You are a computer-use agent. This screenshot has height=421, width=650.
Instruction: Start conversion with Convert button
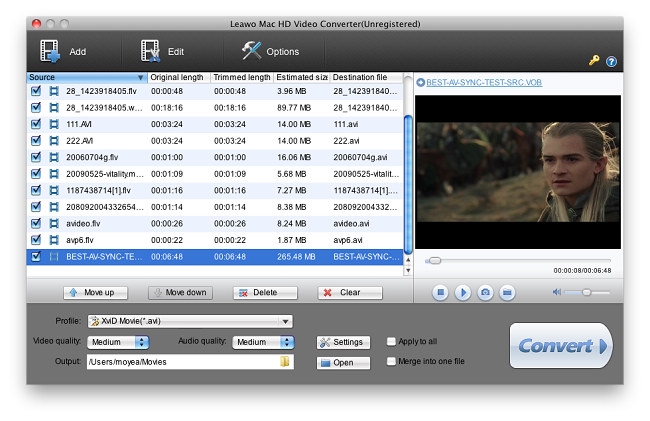561,346
